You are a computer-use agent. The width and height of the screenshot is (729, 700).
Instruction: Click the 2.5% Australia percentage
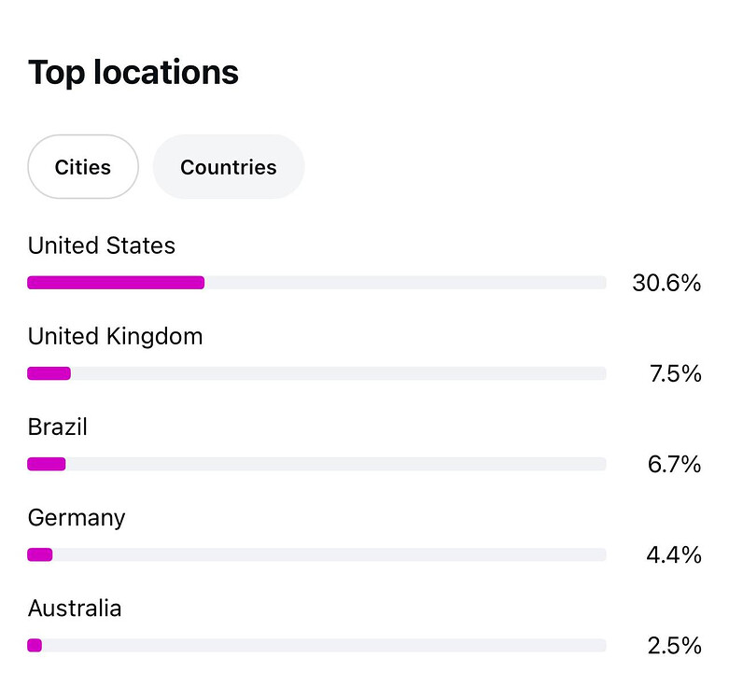pos(674,645)
